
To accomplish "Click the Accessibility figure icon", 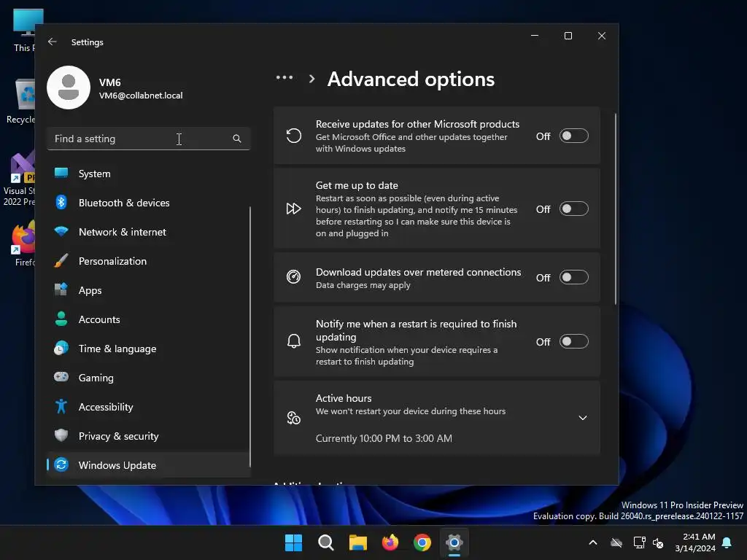I will pyautogui.click(x=61, y=406).
